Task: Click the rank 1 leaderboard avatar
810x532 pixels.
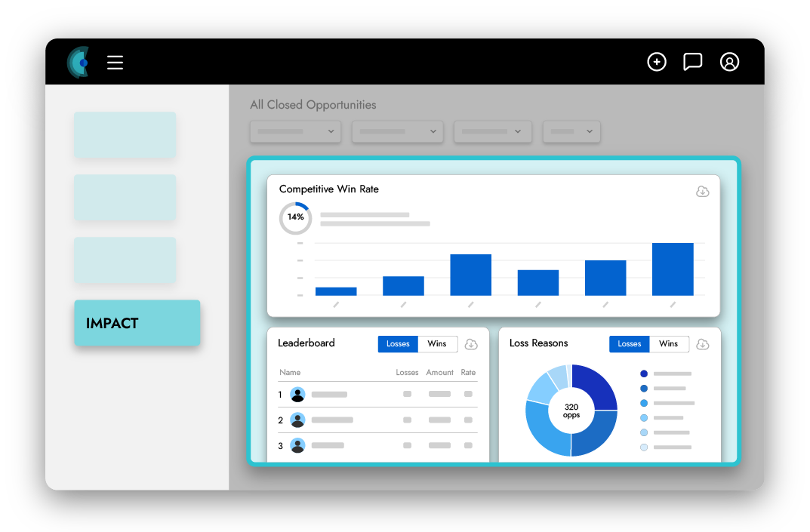Action: coord(297,395)
